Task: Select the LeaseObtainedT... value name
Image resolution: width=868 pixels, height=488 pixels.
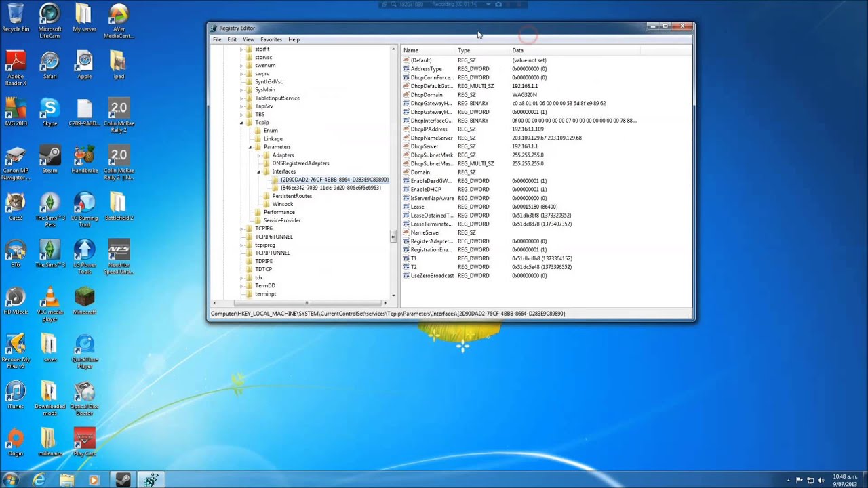Action: click(x=431, y=215)
